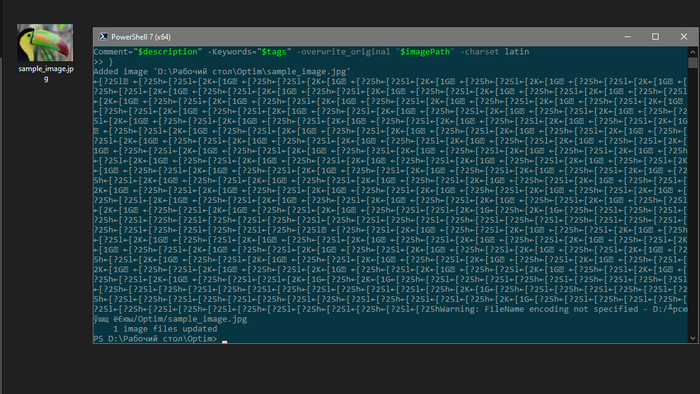700x394 pixels.
Task: Click the "Added image" output line
Action: point(222,71)
